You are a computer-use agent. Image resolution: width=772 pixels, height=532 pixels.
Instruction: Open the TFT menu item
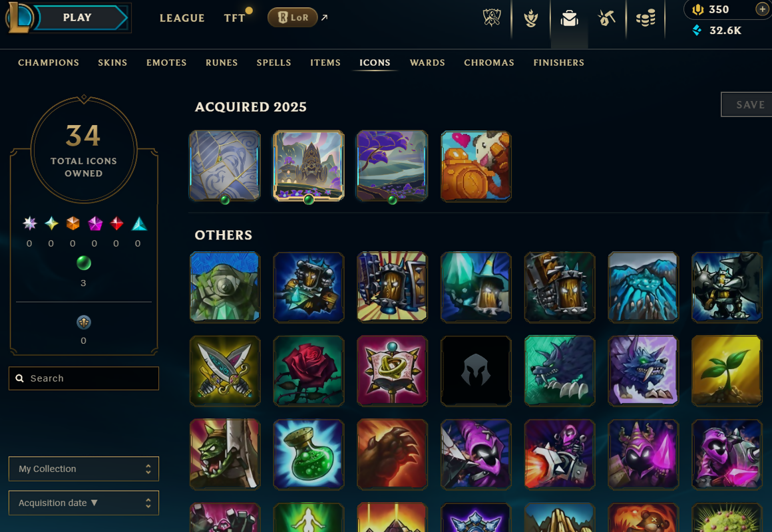pos(234,18)
